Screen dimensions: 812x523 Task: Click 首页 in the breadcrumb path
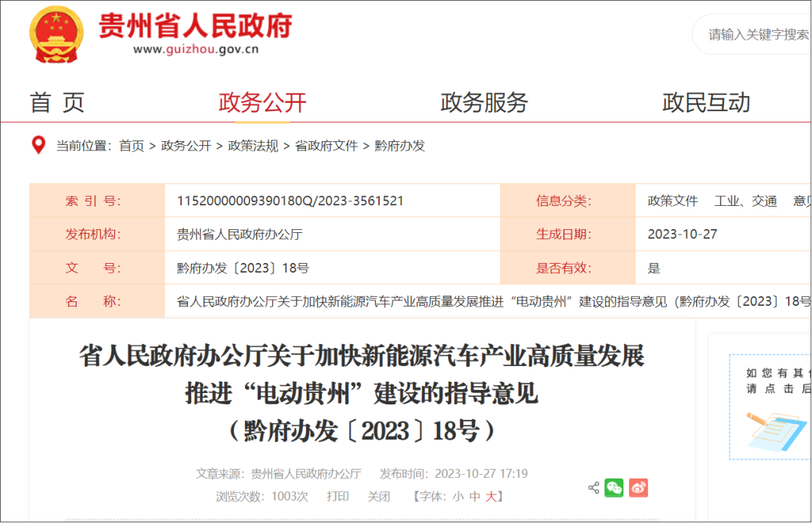pyautogui.click(x=132, y=146)
